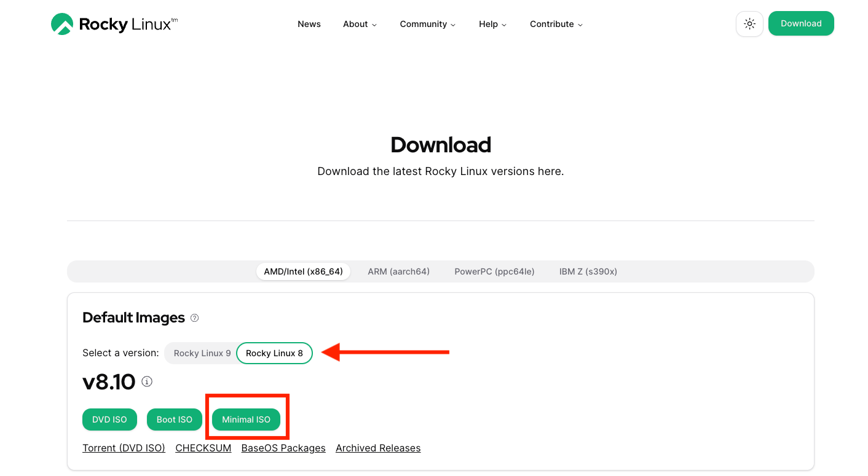Select the IBM Z (s390x) tab
Image resolution: width=868 pixels, height=476 pixels.
pos(588,271)
